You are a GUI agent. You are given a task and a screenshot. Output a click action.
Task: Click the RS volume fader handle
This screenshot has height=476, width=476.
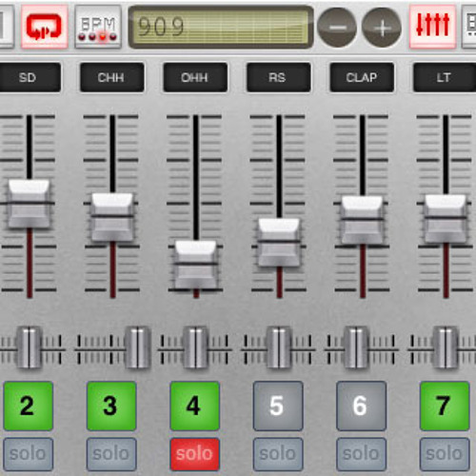point(279,243)
